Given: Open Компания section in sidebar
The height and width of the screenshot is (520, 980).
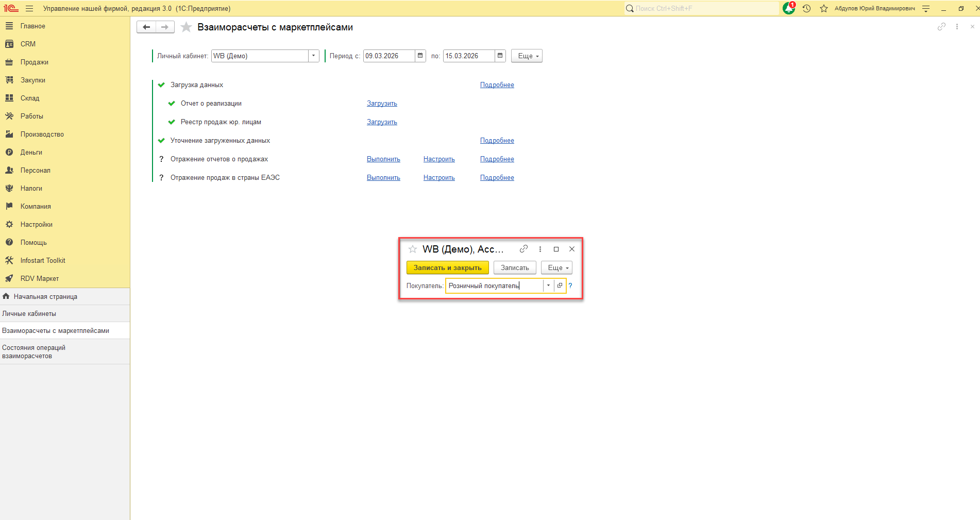Looking at the screenshot, I should (x=65, y=206).
